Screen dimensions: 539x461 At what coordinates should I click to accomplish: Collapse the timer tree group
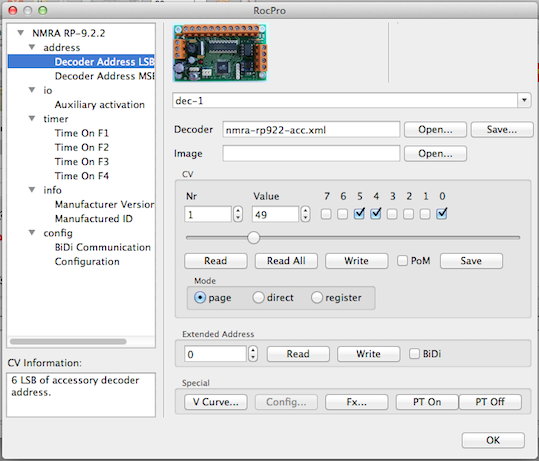pyautogui.click(x=32, y=119)
